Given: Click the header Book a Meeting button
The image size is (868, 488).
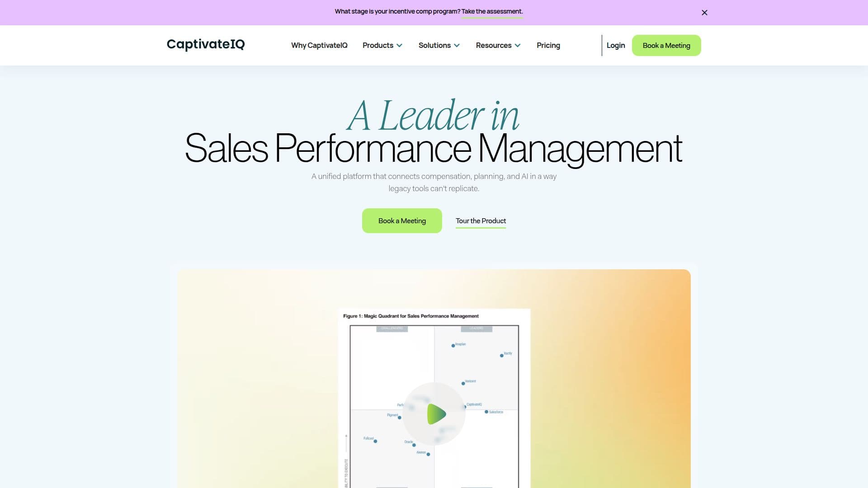Looking at the screenshot, I should 666,45.
